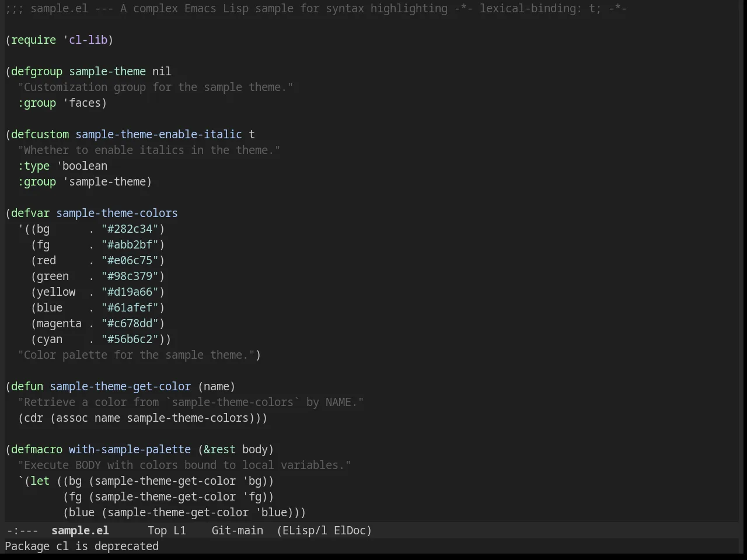This screenshot has height=560, width=747.
Task: Click the 'bg symbol in the let binding
Action: pyautogui.click(x=252, y=481)
